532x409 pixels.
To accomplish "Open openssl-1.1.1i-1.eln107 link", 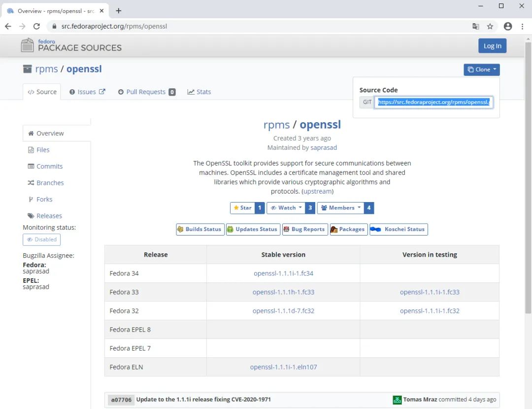I will (x=283, y=367).
